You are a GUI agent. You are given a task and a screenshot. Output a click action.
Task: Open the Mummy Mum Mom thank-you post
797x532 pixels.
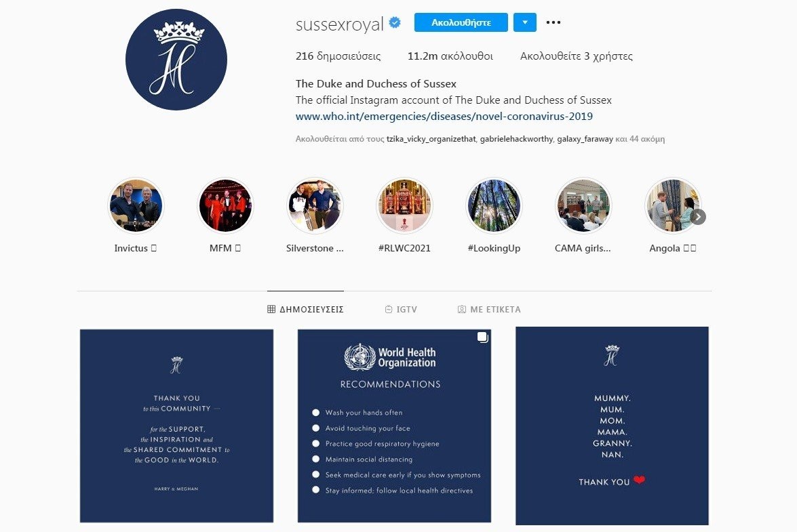pos(612,426)
